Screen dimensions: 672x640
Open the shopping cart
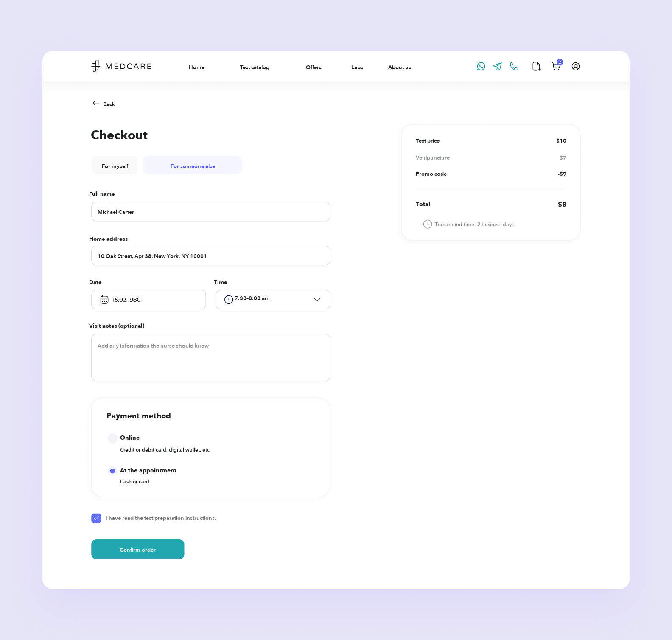[556, 66]
